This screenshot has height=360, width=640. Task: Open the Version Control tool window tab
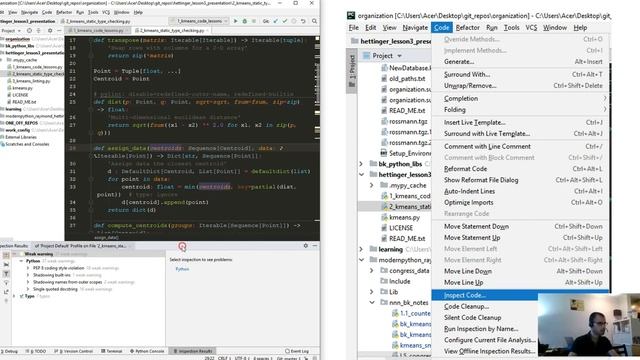pyautogui.click(x=74, y=351)
